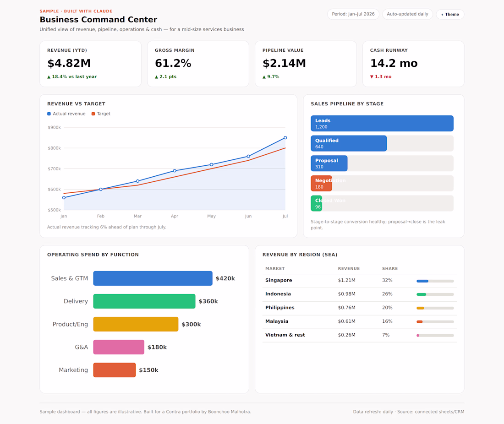Click Philippines' share progress bar

point(435,308)
